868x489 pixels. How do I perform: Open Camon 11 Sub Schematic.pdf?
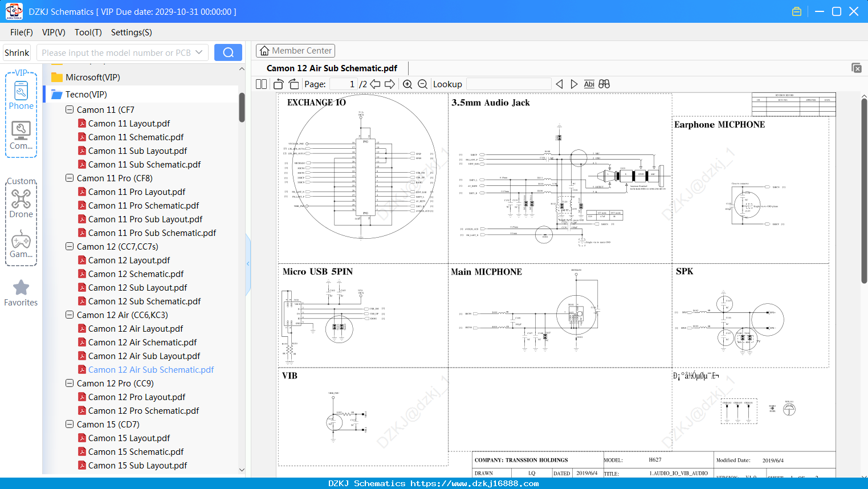click(x=144, y=164)
